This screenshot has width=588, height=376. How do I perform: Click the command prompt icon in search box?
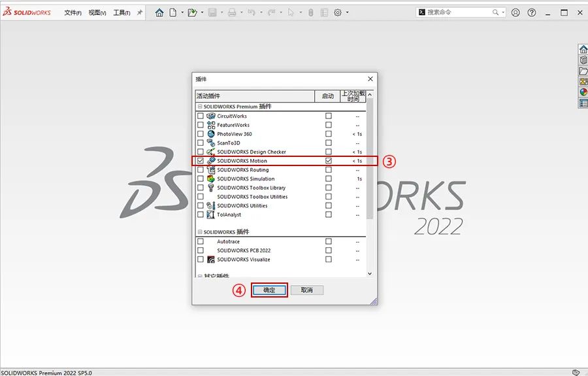pos(422,12)
